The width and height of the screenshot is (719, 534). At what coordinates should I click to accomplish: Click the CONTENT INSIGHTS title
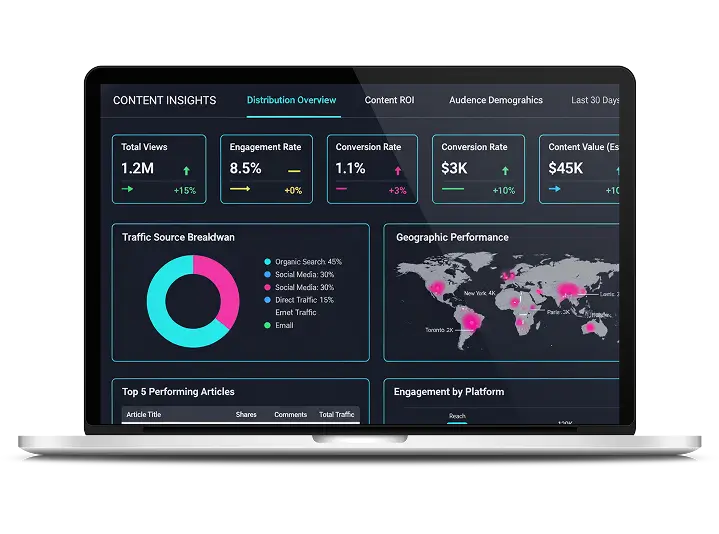tap(165, 100)
